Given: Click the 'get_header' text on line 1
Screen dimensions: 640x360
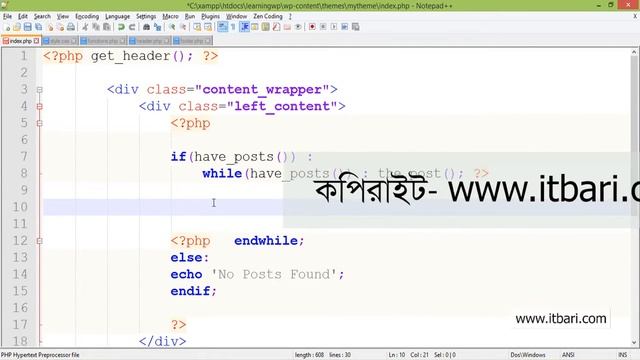Looking at the screenshot, I should click(x=131, y=56).
